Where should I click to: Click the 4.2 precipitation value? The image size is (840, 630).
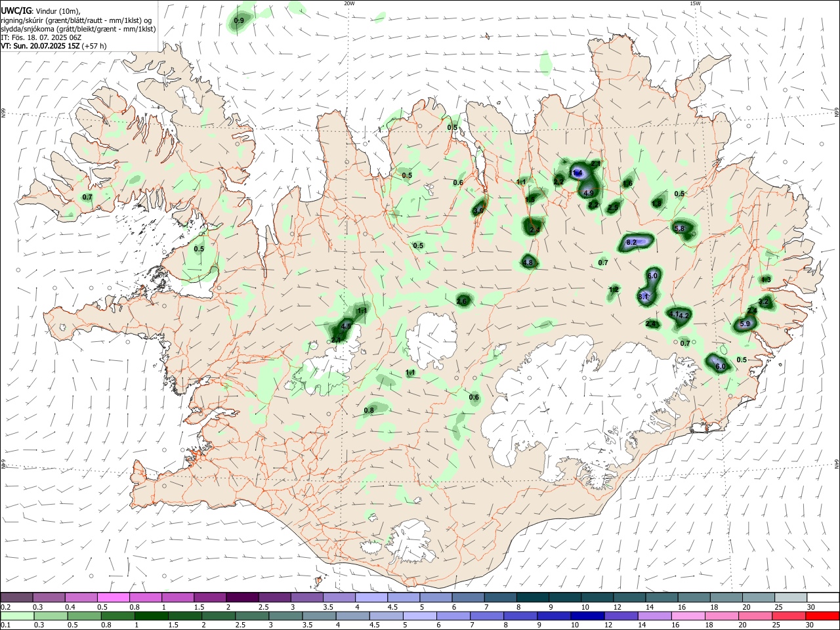(684, 316)
